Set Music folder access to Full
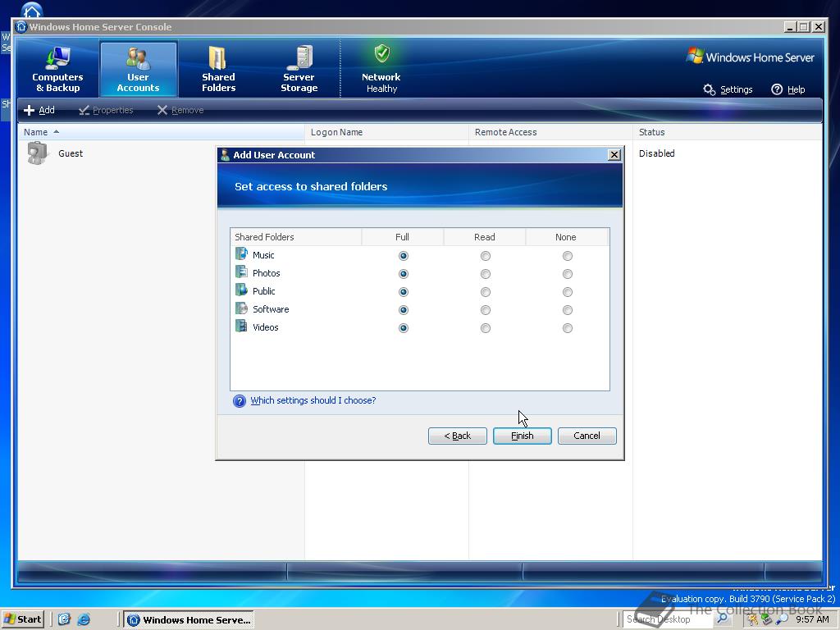 click(404, 256)
